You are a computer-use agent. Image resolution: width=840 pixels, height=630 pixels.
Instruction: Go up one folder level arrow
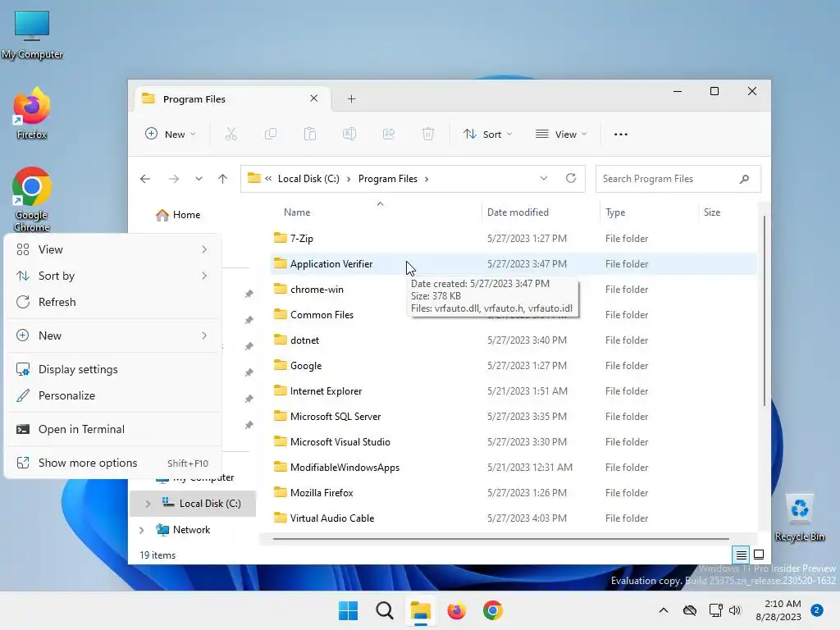coord(223,179)
